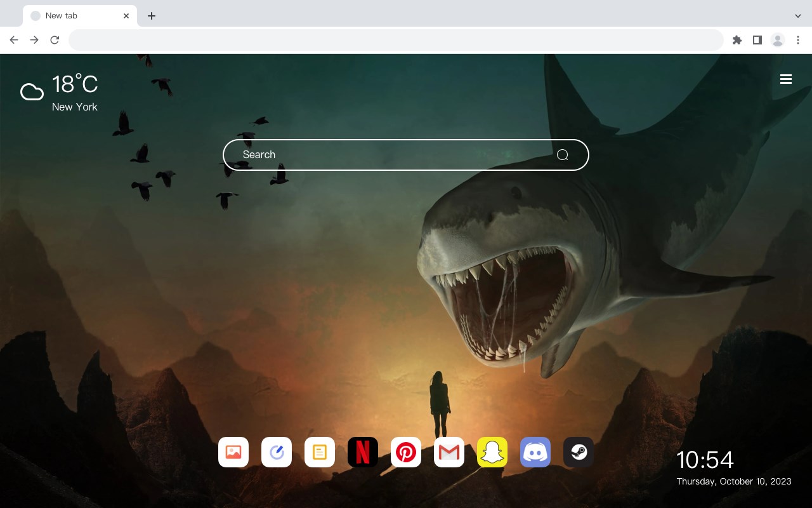Open the blue task checker shortcut
This screenshot has width=812, height=508.
pyautogui.click(x=277, y=452)
